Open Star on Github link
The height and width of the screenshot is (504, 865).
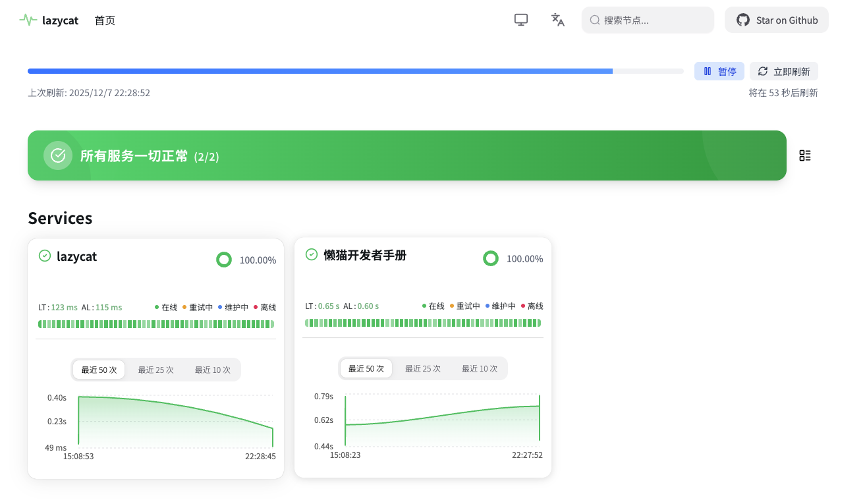coord(777,20)
